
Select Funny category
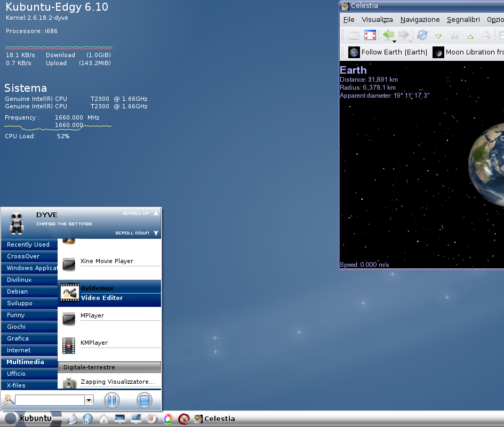29,315
